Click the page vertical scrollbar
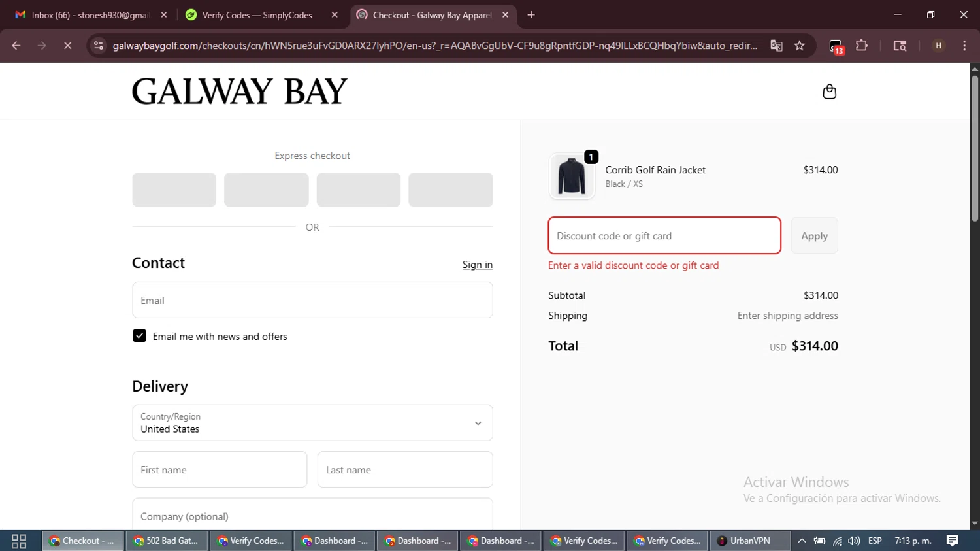 [975, 149]
